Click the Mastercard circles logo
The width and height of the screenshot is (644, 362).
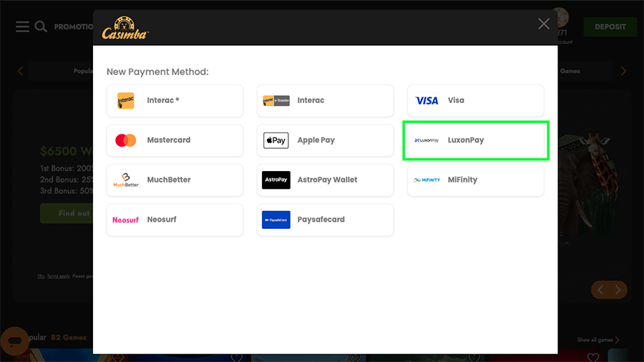[x=126, y=140]
